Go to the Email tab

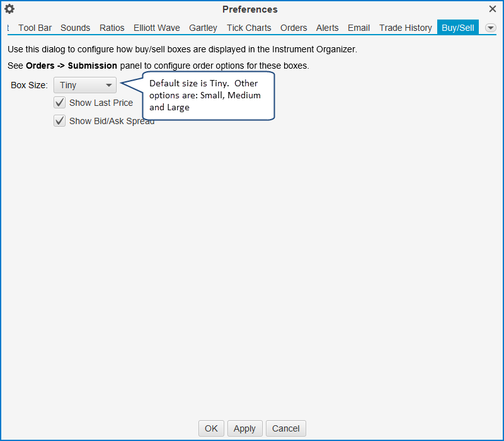pos(359,28)
